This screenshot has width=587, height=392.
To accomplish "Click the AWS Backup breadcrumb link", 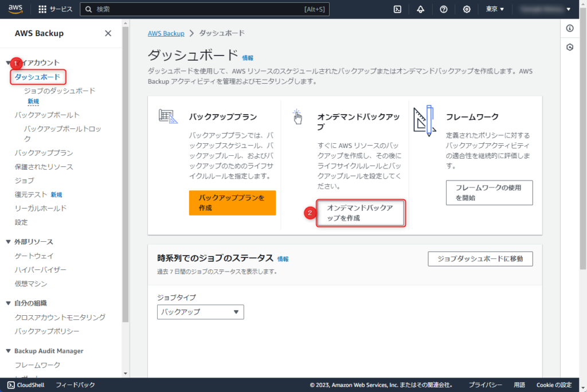I will (x=166, y=33).
